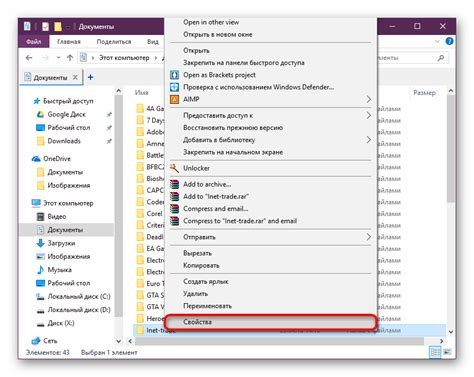Open the Файл ribbon tab
The width and height of the screenshot is (474, 377).
click(34, 42)
